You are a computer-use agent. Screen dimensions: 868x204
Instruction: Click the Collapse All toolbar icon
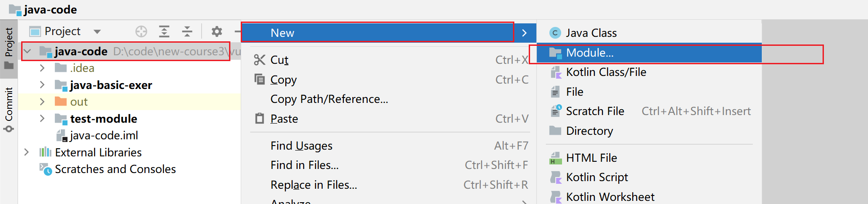click(187, 31)
